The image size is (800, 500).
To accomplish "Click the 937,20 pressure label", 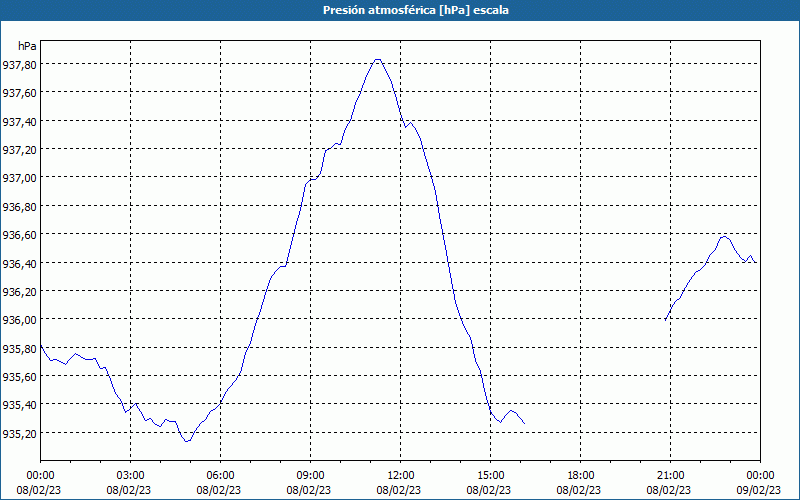I will click(19, 149).
